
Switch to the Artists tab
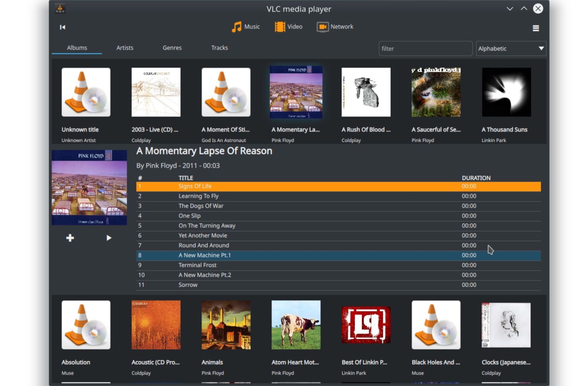click(125, 48)
